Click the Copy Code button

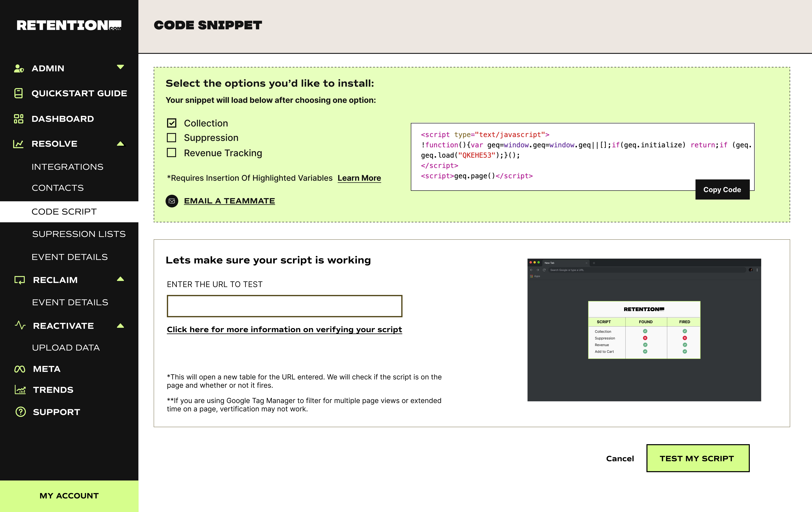tap(722, 190)
